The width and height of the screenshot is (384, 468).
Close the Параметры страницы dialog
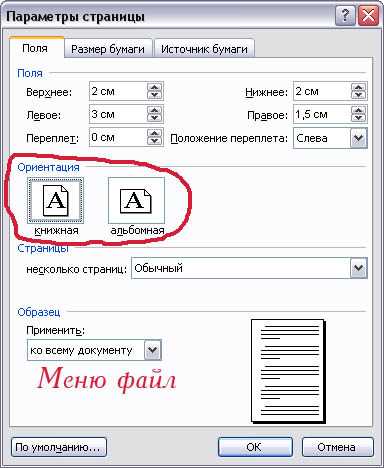point(368,16)
